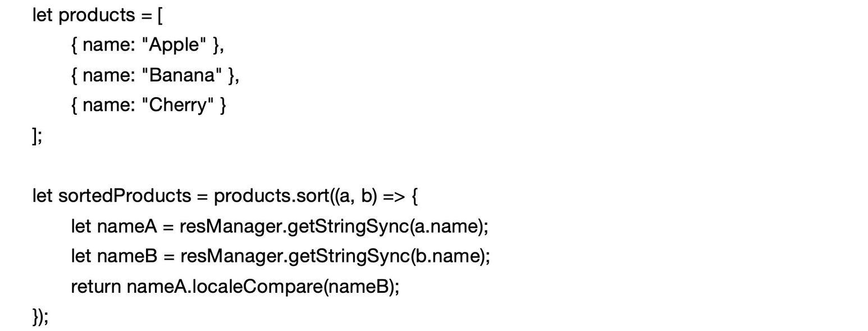The image size is (868, 331).
Task: Click the word "products" in the first line
Action: click(x=97, y=15)
